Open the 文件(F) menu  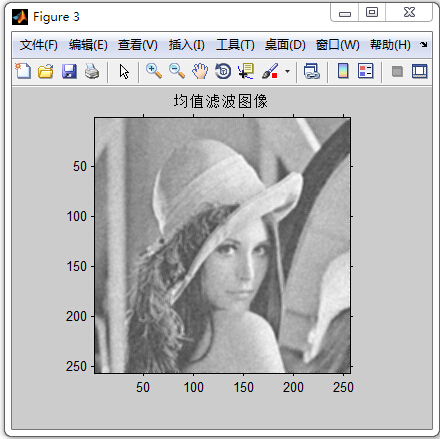pos(38,45)
